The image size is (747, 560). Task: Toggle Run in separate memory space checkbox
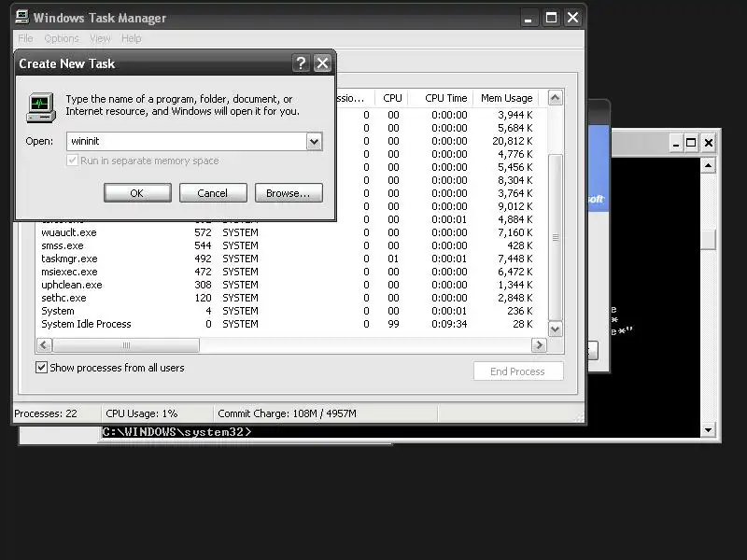[x=73, y=161]
